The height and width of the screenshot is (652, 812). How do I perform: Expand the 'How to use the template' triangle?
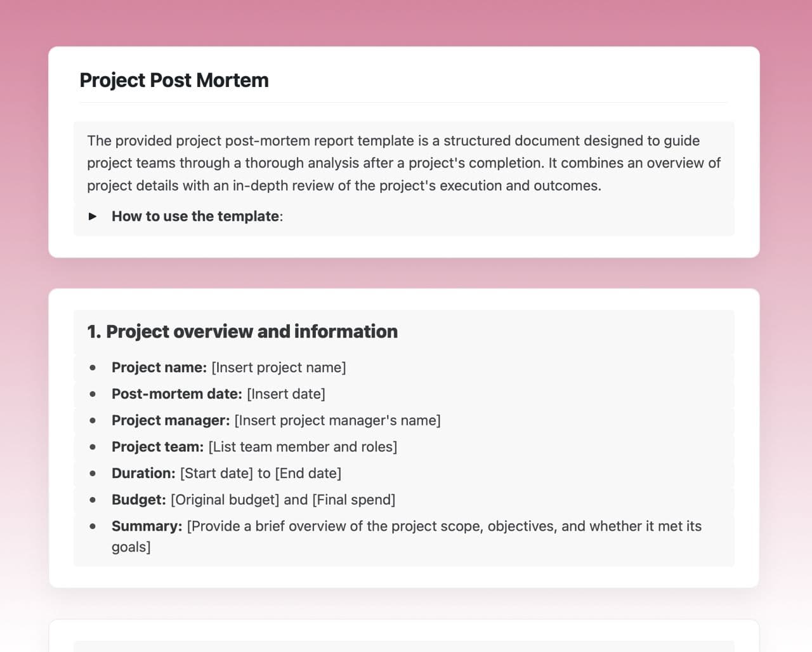pos(93,216)
